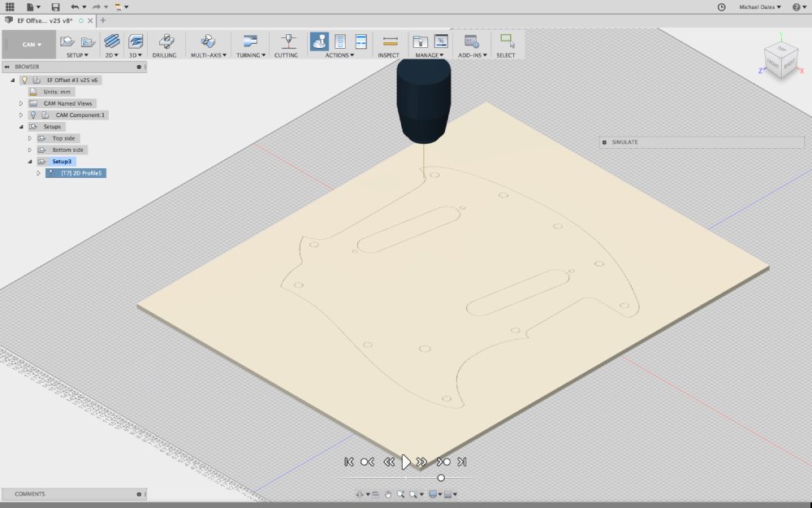Open the job status clock icon
The image size is (812, 508).
tap(721, 7)
